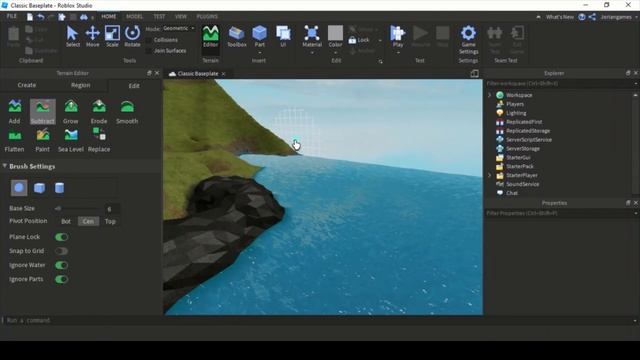Toggle Ignore Parts switch
Screen dimensions: 640x360
[x=62, y=280]
